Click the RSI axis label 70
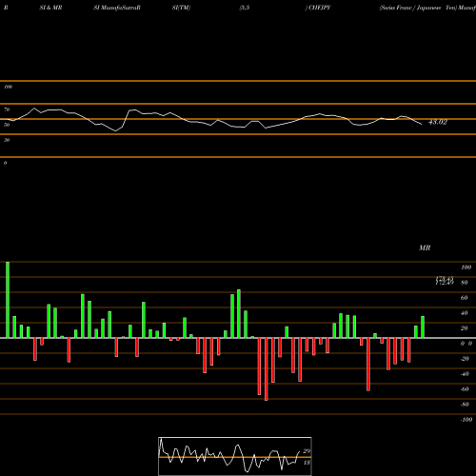This screenshot has width=476, height=476. (7, 109)
